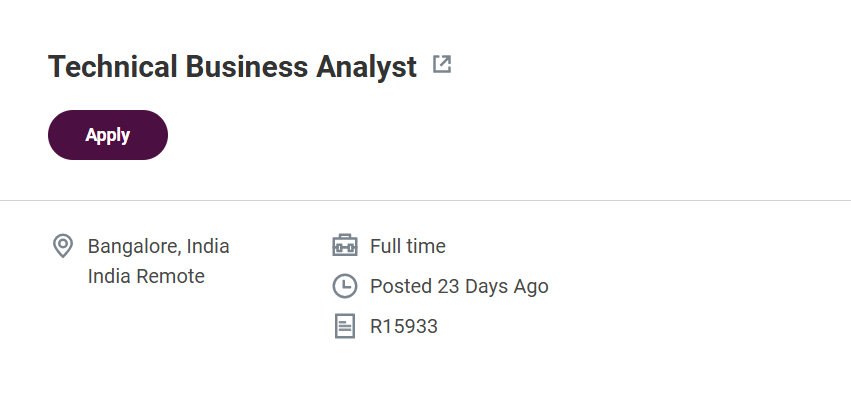Click the Apply button
Image resolution: width=851 pixels, height=404 pixels.
coord(108,135)
